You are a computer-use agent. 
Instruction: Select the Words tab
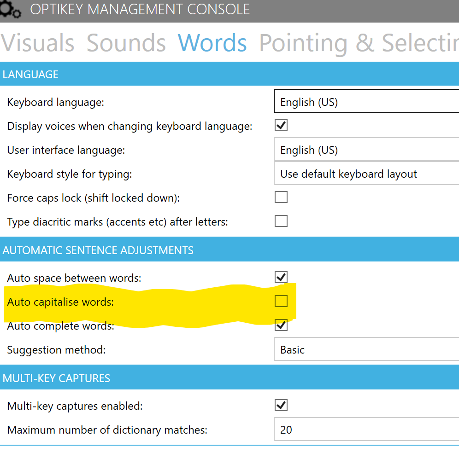(x=212, y=43)
